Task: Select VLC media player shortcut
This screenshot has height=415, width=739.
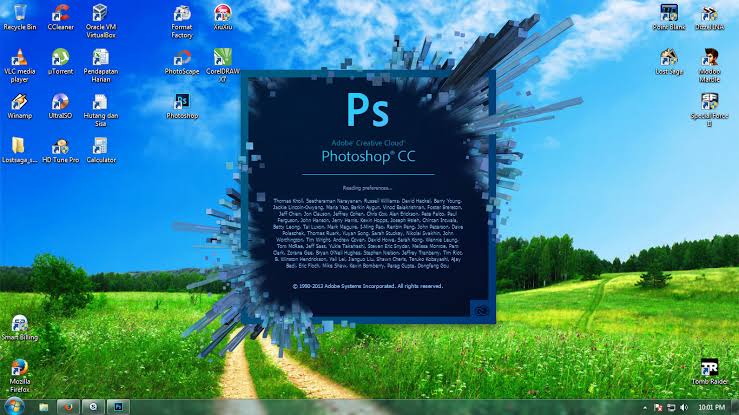Action: pos(20,65)
